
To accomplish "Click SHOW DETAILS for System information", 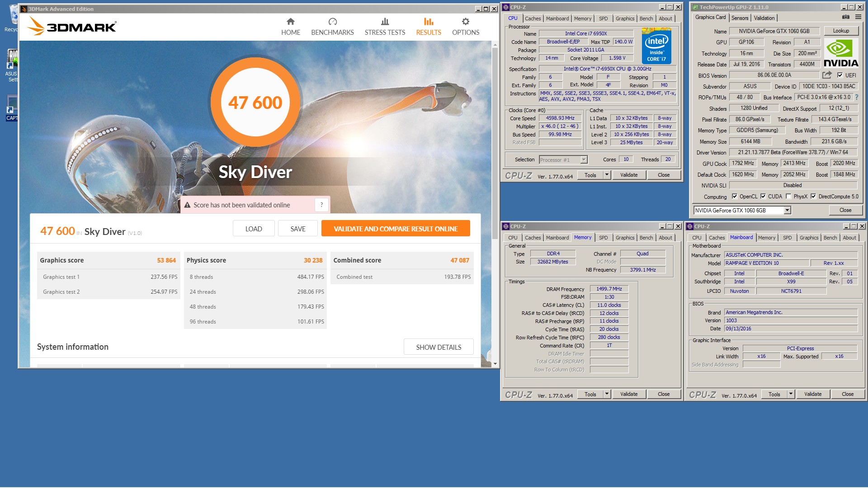I will [x=439, y=347].
